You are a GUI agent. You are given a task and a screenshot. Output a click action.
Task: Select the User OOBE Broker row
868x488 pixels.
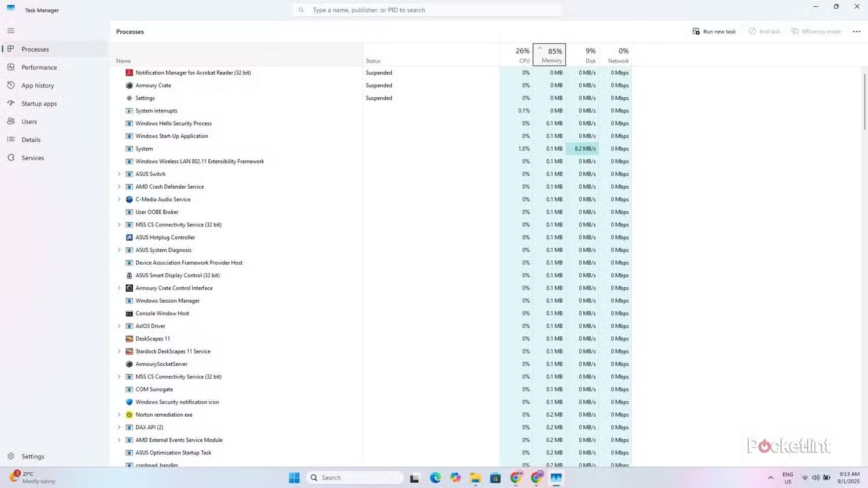(371, 212)
